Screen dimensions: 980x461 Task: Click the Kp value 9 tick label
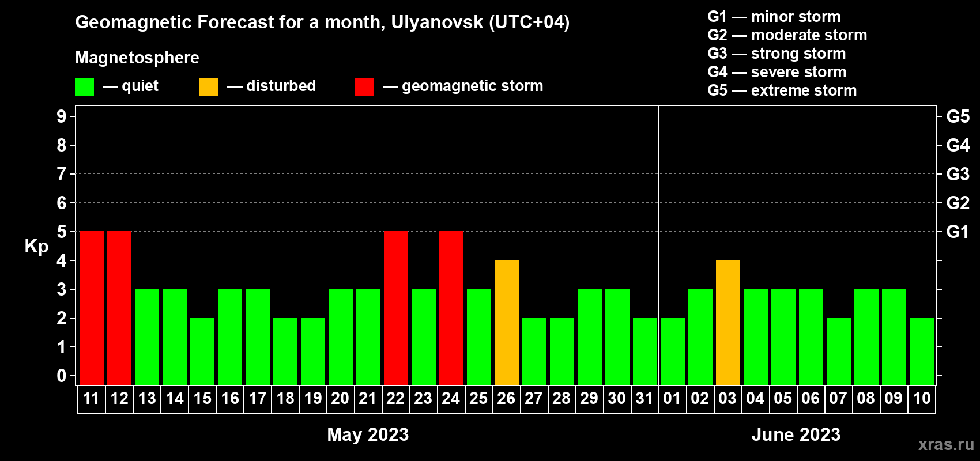(x=62, y=116)
